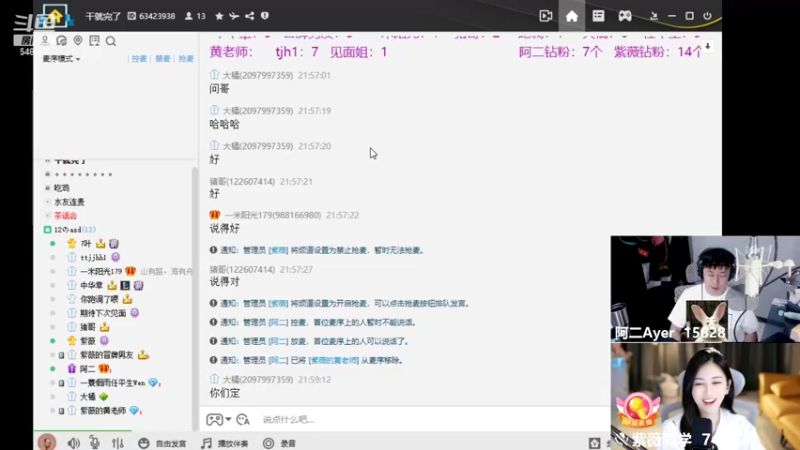The width and height of the screenshot is (800, 450).
Task: Toggle the microphone icon in bottom bar
Action: click(94, 442)
